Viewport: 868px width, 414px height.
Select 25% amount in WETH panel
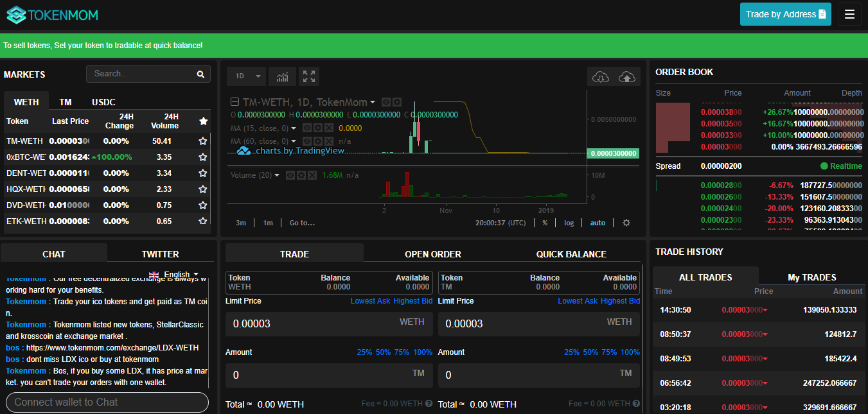(x=365, y=352)
